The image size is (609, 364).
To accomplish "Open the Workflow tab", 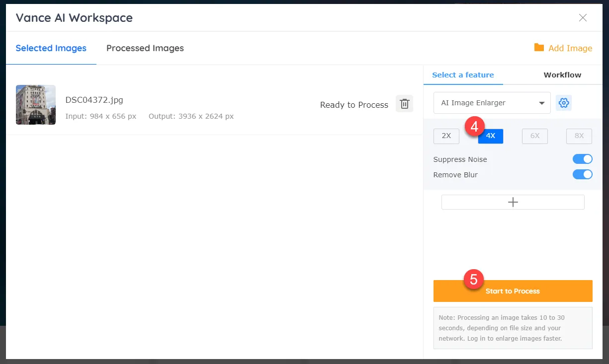I will click(x=562, y=75).
